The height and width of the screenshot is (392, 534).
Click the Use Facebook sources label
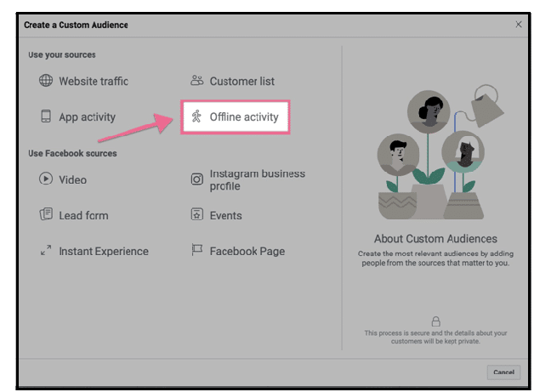[72, 153]
